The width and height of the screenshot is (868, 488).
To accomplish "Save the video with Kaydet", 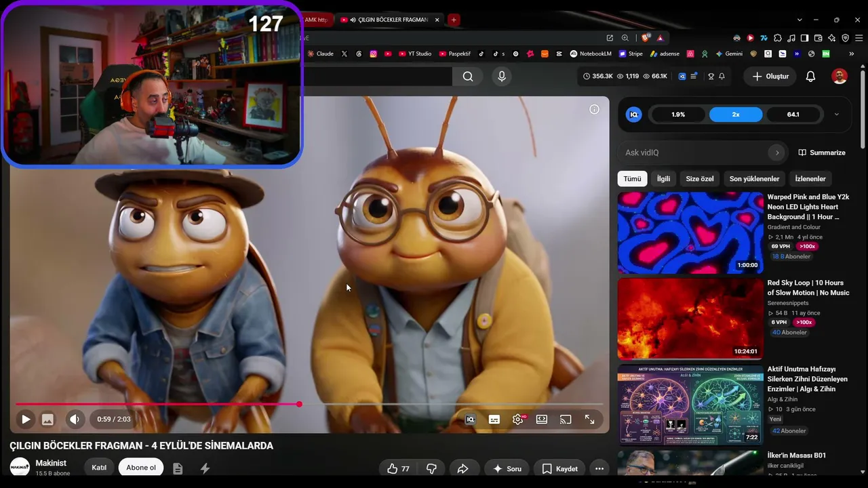I will coord(559,468).
